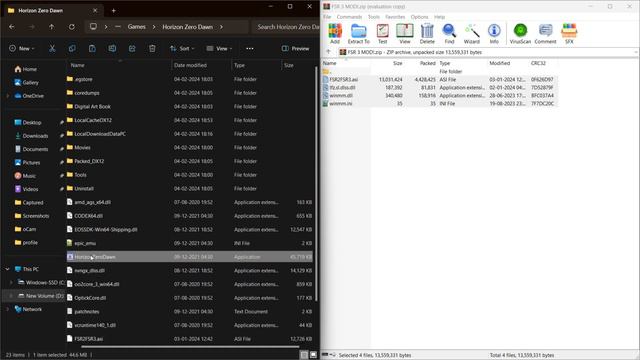Click the Find icon in WinRAR toolbar
The height and width of the screenshot is (360, 640).
[x=449, y=33]
